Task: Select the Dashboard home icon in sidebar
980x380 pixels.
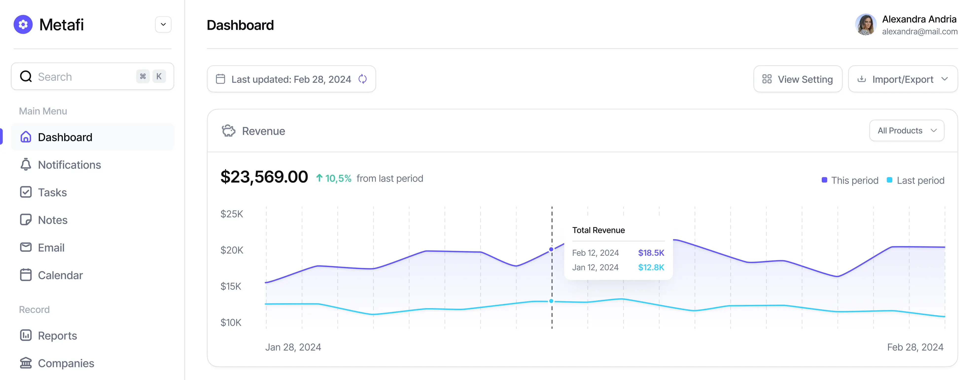Action: 25,137
